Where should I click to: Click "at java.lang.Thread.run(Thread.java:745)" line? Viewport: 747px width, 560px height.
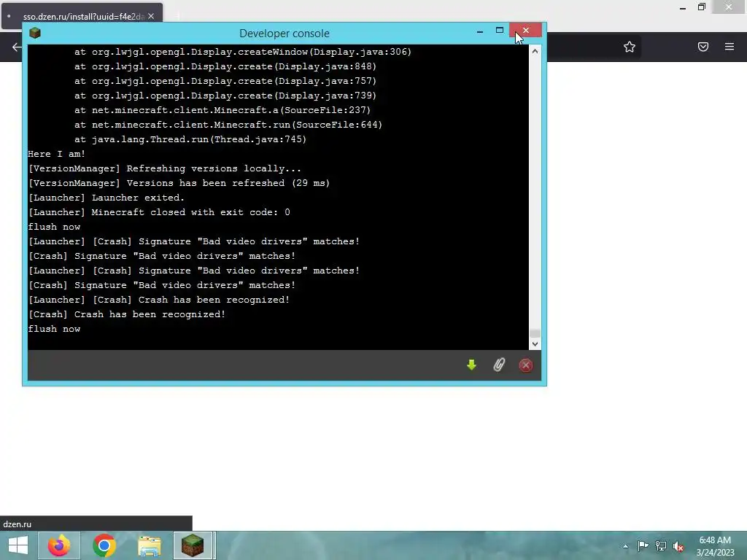pyautogui.click(x=190, y=139)
